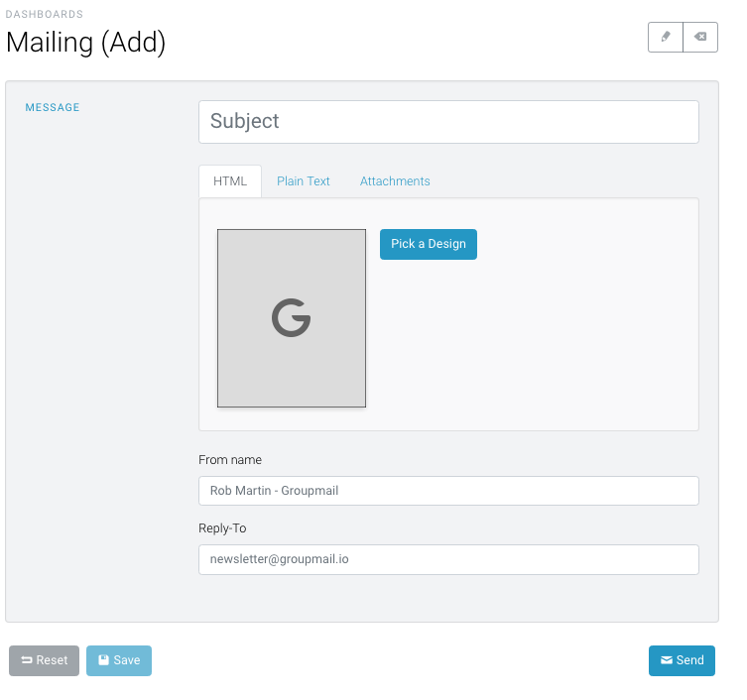Screen dimensions: 747x700
Task: Focus the From name field
Action: [x=448, y=491]
